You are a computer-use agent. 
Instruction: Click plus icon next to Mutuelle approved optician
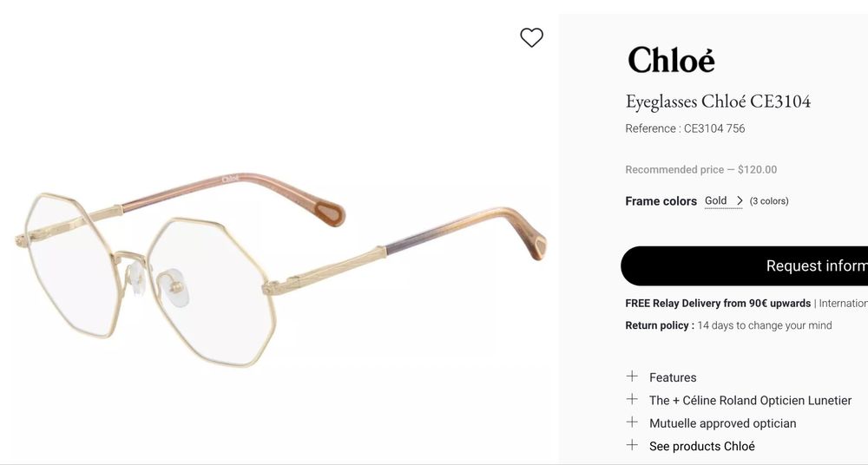[x=632, y=422]
